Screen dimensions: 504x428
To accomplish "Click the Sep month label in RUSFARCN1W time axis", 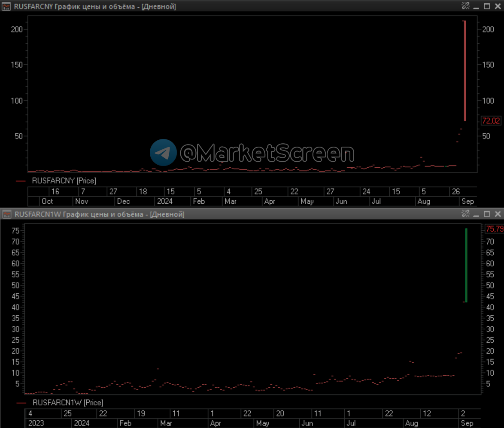I will point(467,423).
